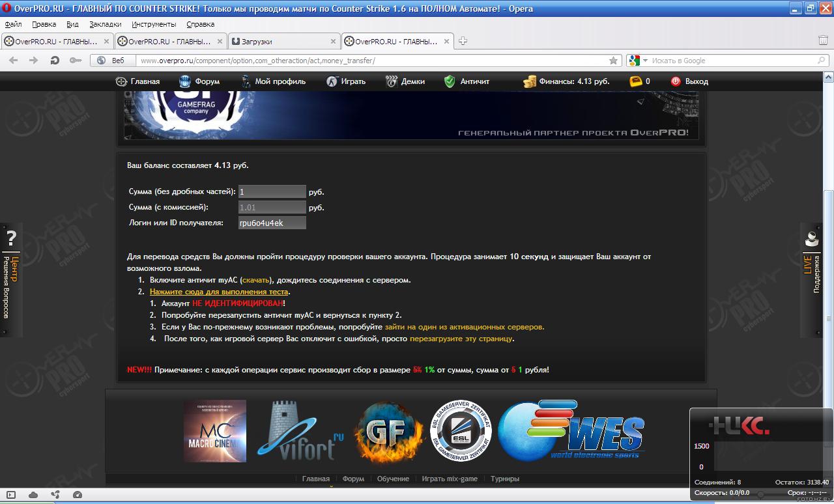Open search engine dropdown next to Google icon
Viewport: 834px width, 504px height.
point(646,61)
